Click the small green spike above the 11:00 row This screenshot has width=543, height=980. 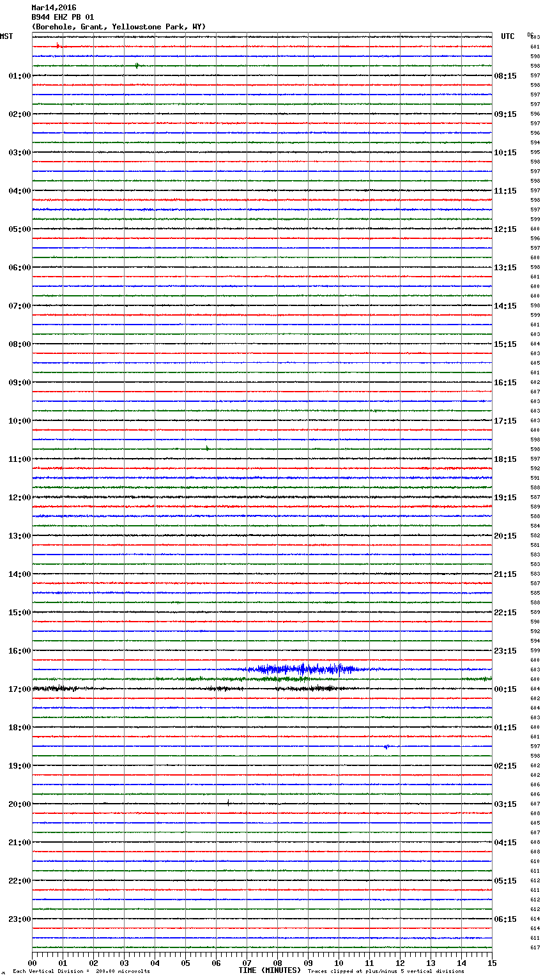pos(207,448)
